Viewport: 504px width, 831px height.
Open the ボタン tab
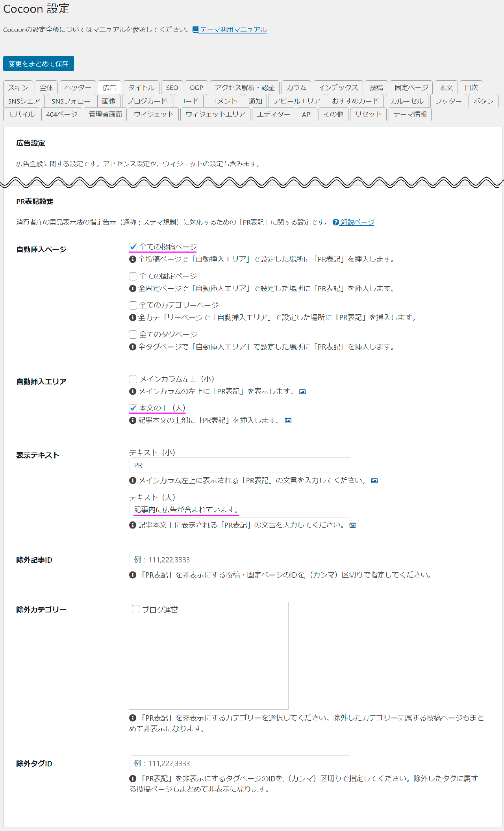coord(484,101)
